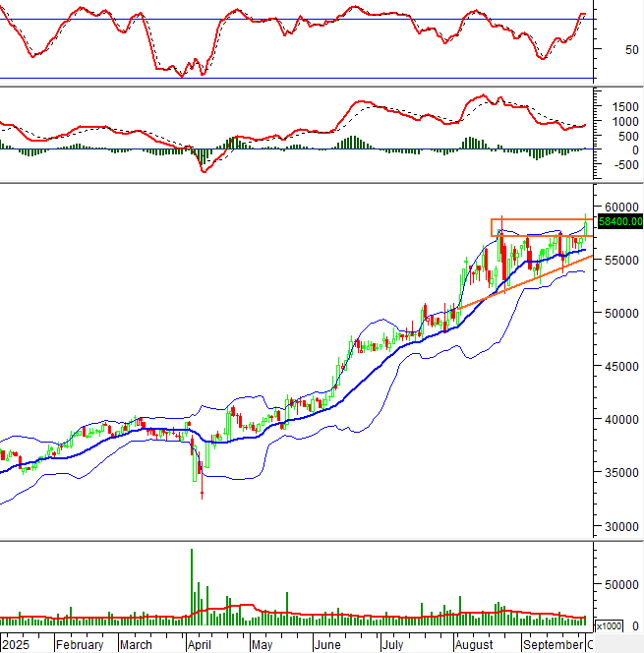Viewport: 644px width, 653px height.
Task: Click the lowest April candlestick wick
Action: 202,493
